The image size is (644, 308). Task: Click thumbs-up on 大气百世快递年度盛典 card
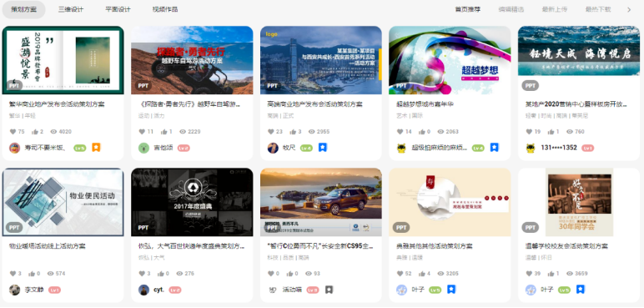click(x=161, y=274)
